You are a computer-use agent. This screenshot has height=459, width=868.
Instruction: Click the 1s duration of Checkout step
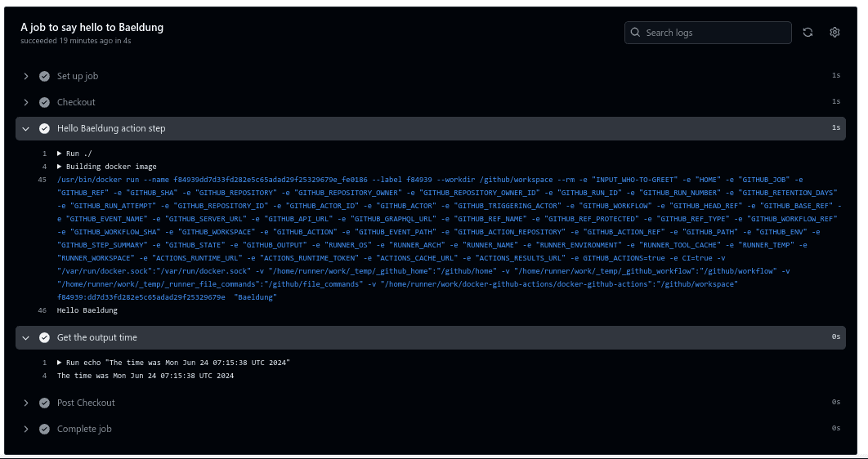coord(836,101)
